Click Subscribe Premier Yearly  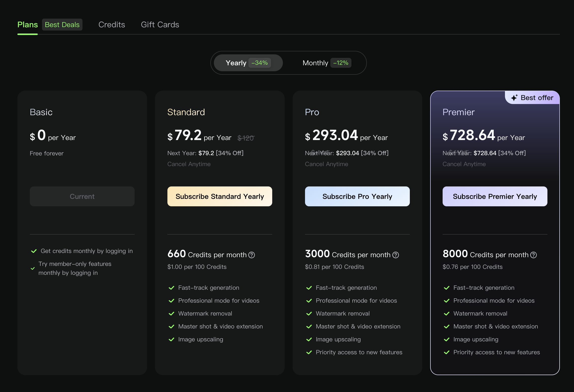click(x=495, y=196)
